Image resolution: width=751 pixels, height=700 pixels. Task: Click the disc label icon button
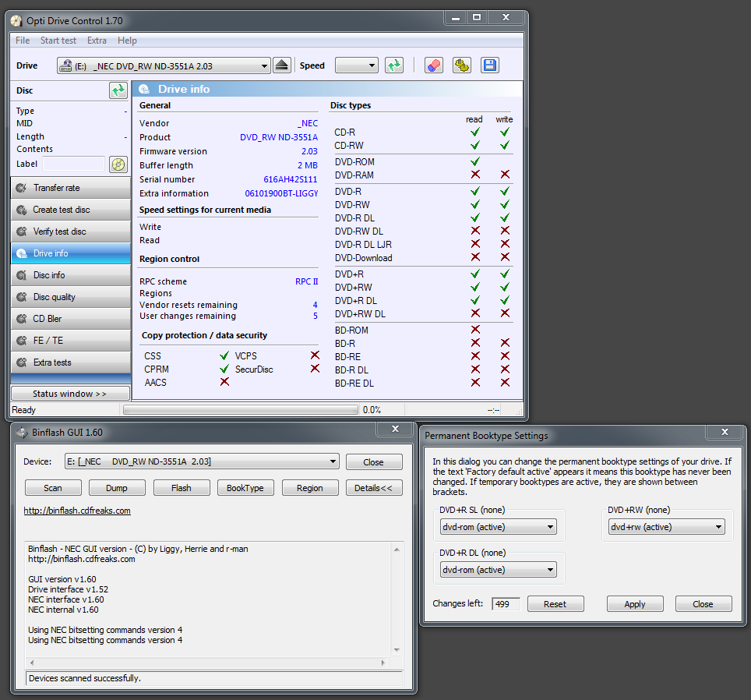click(x=118, y=164)
